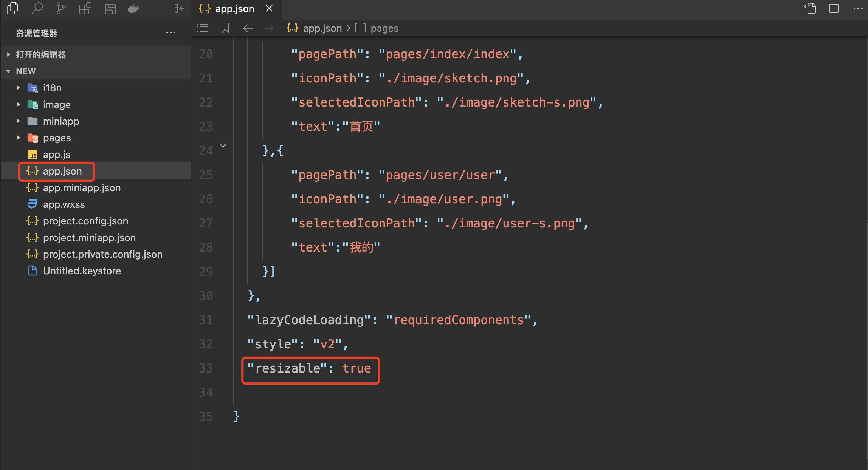This screenshot has height=470, width=868.
Task: Open app.miniapp.json file
Action: tap(95, 187)
